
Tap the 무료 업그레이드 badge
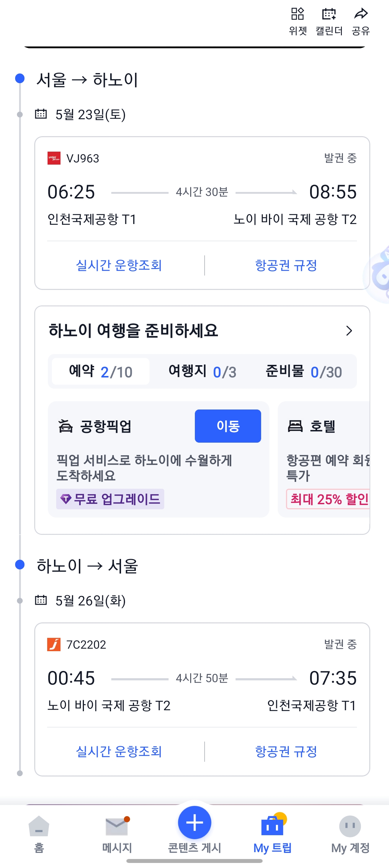[x=110, y=499]
